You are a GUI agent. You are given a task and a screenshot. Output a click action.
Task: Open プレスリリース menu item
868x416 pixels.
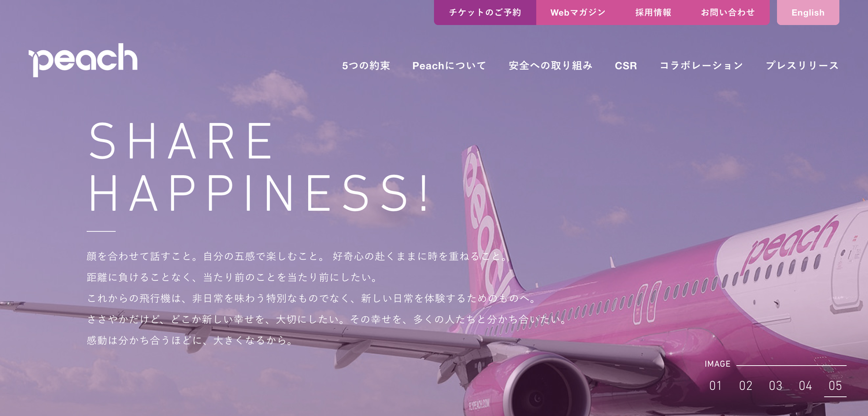click(802, 66)
